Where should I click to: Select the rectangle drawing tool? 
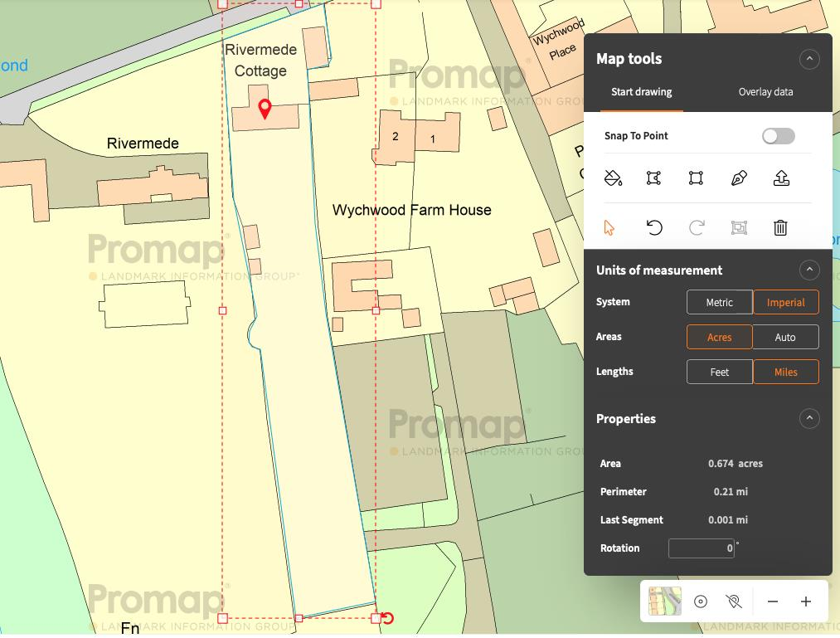click(696, 178)
